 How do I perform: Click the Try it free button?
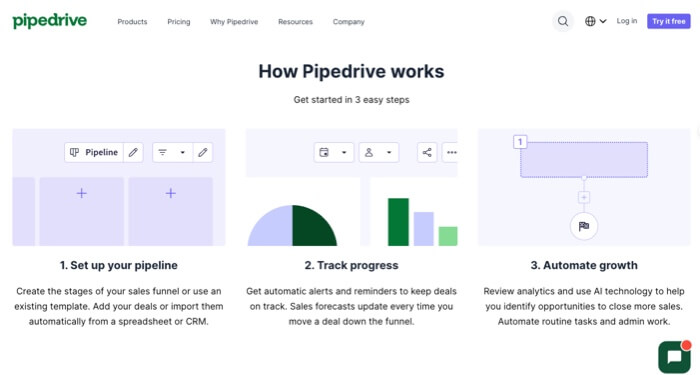(x=669, y=21)
